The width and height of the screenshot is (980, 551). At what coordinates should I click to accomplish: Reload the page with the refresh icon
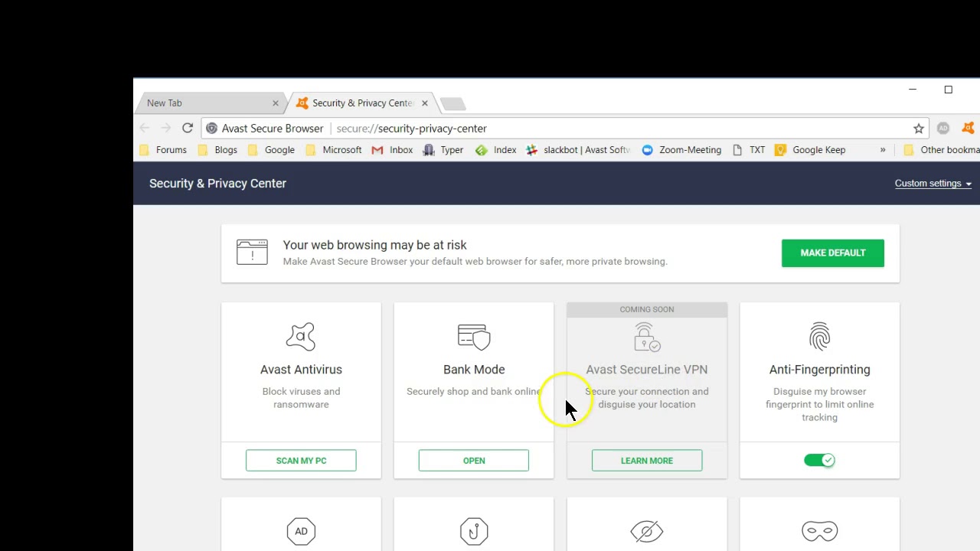(188, 128)
